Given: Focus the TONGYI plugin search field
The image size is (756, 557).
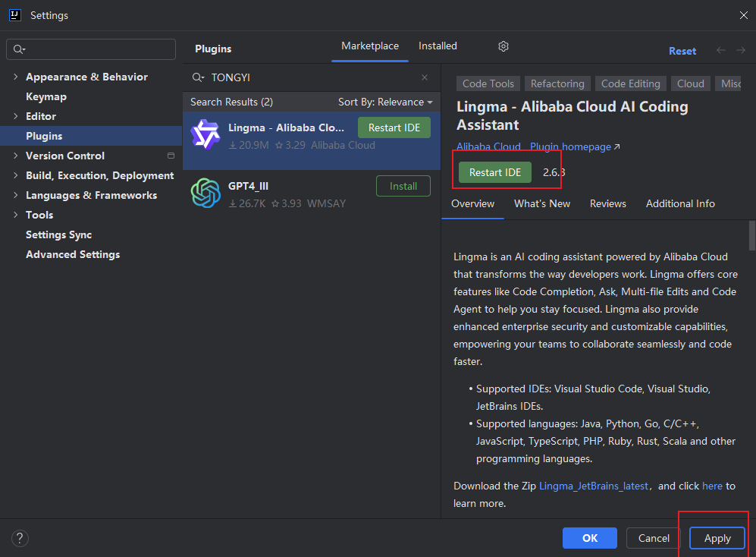Looking at the screenshot, I should click(312, 77).
